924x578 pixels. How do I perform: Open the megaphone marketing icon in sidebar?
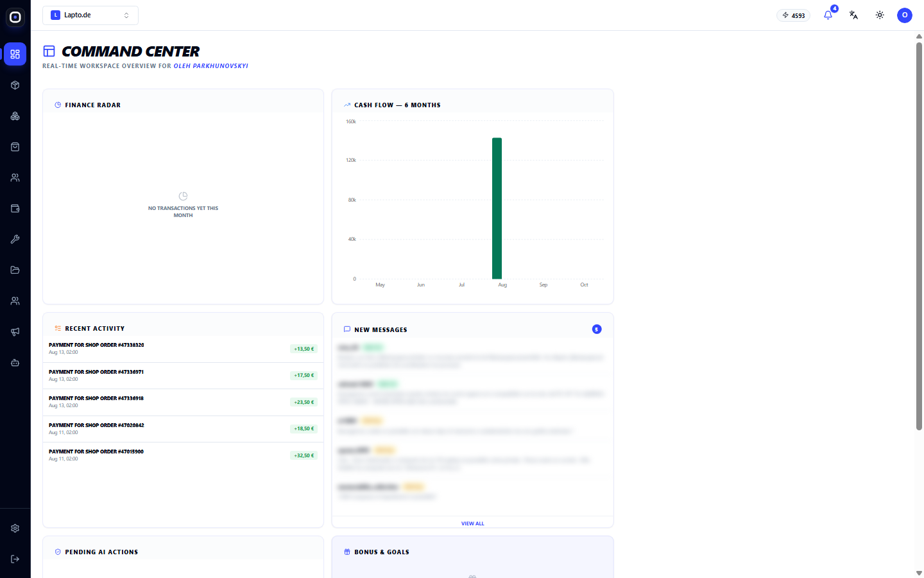coord(15,332)
